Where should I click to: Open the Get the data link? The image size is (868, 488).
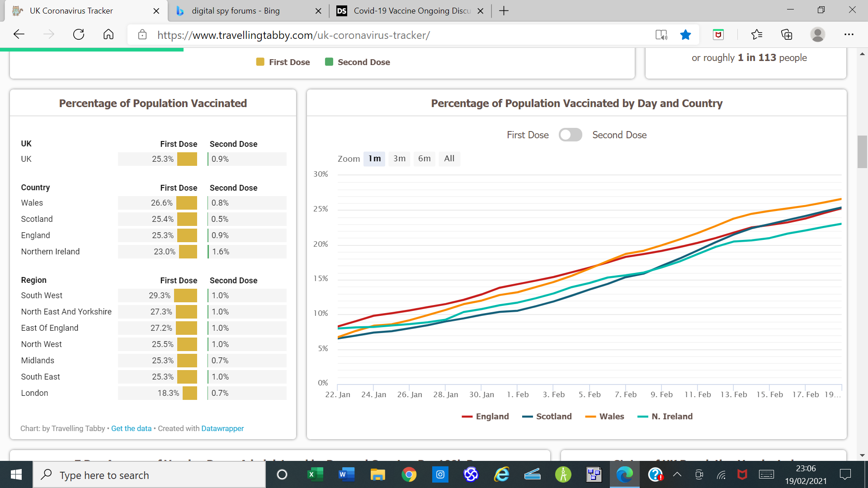131,428
